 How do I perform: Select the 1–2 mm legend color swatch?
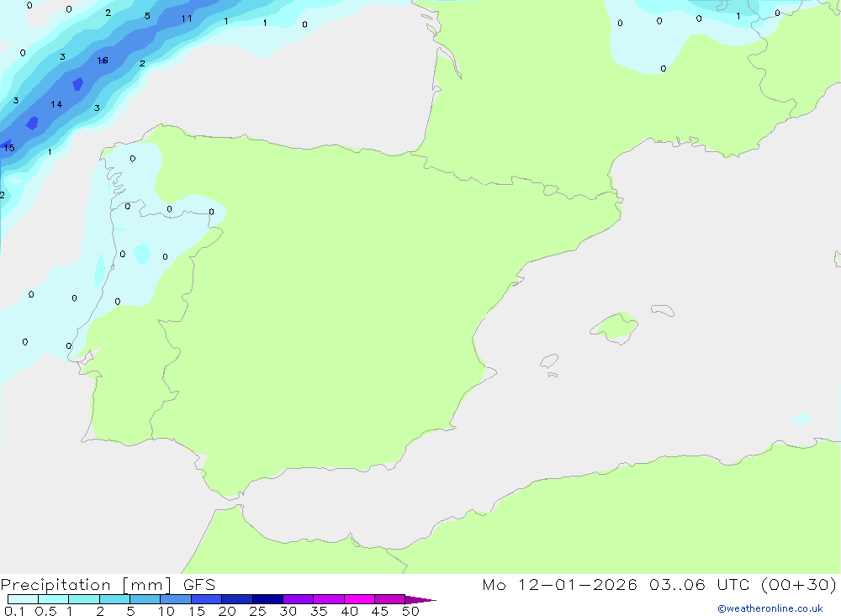tap(84, 599)
